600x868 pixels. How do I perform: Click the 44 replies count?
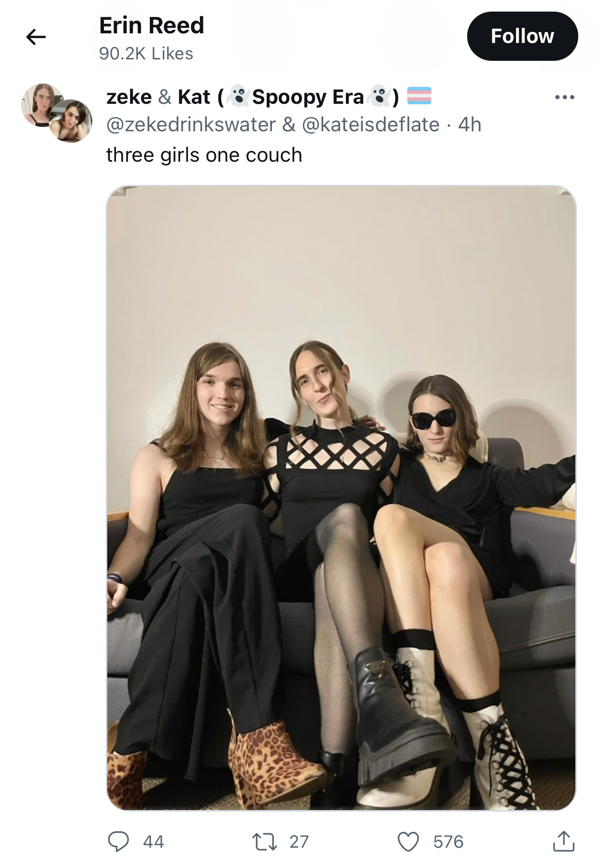click(154, 841)
